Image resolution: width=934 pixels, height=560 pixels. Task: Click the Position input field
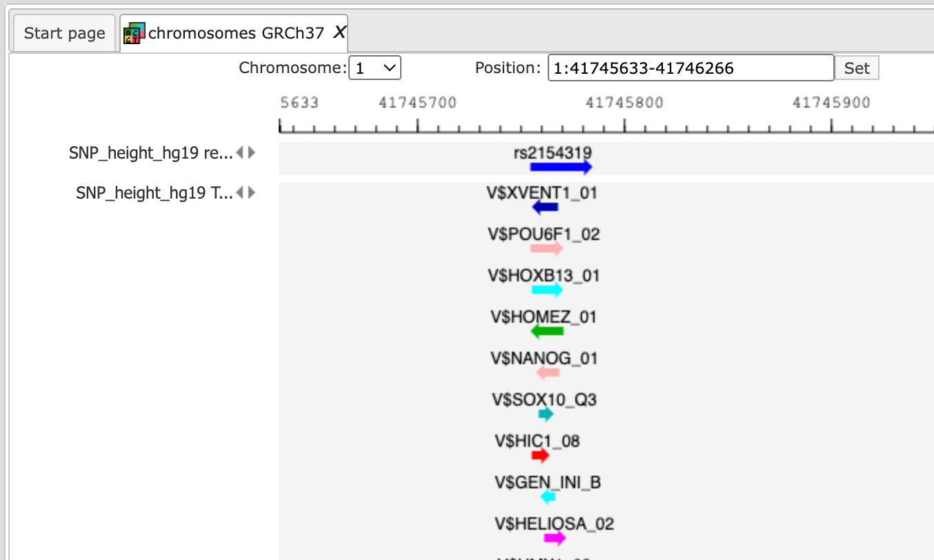pyautogui.click(x=690, y=68)
